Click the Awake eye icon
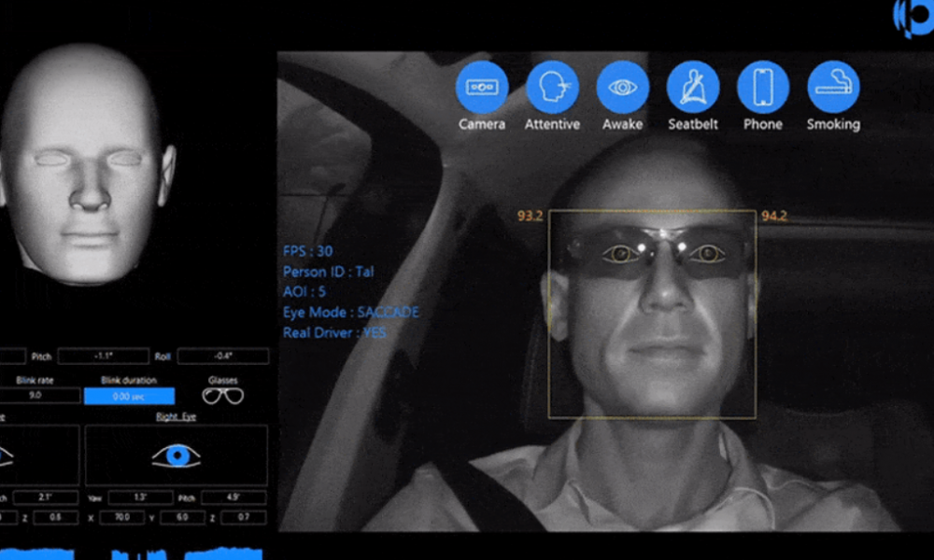934x560 pixels. (622, 87)
